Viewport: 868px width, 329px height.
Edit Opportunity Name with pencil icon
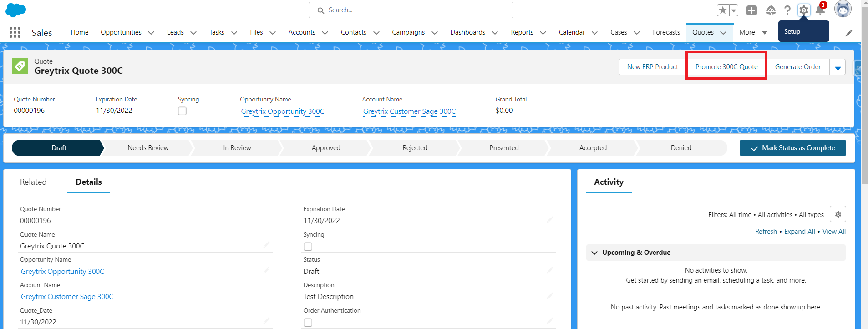(266, 271)
